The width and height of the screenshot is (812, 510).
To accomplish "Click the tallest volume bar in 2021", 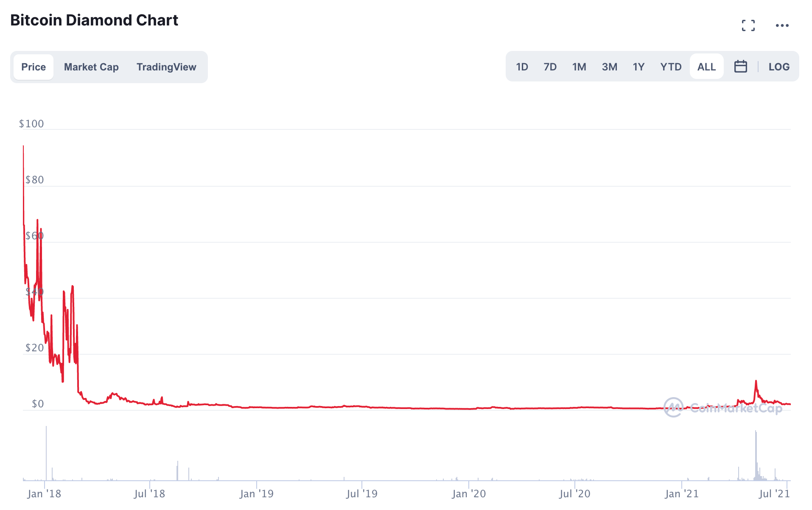I will pos(756,456).
